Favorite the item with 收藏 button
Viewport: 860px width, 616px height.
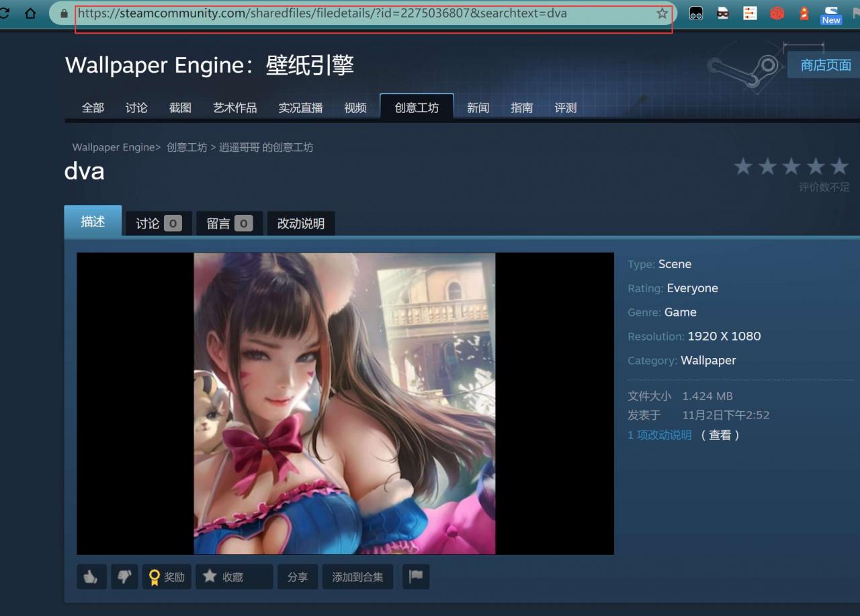pos(234,576)
